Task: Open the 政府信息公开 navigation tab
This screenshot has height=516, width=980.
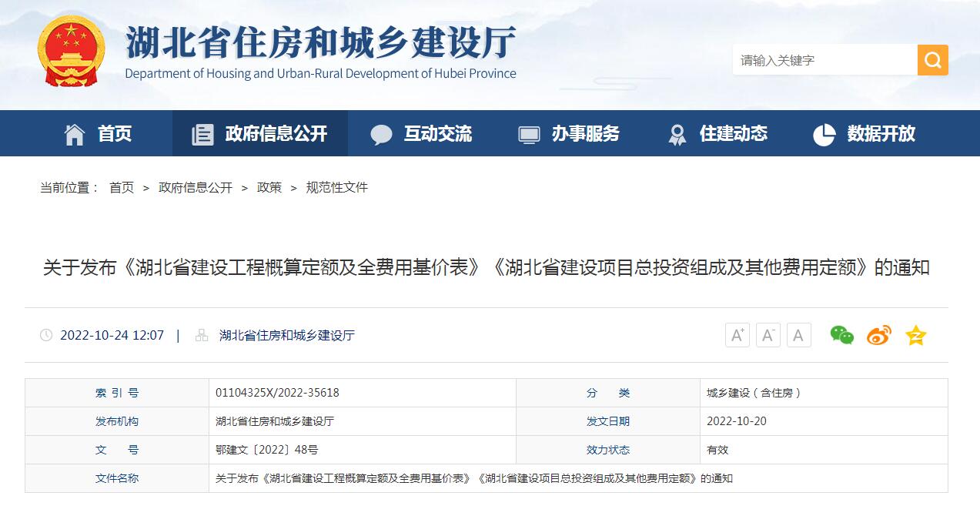Action: click(260, 134)
